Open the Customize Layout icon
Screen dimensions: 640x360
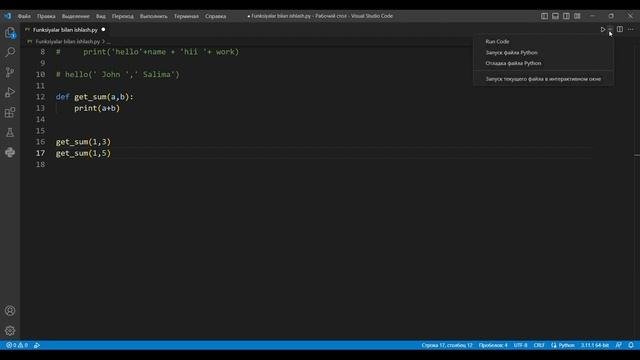577,16
